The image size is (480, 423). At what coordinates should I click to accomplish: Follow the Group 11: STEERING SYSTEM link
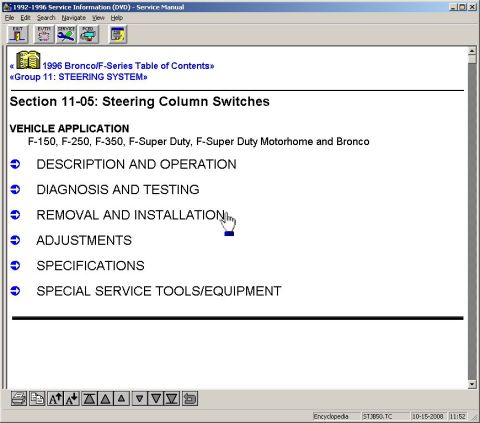tap(79, 77)
